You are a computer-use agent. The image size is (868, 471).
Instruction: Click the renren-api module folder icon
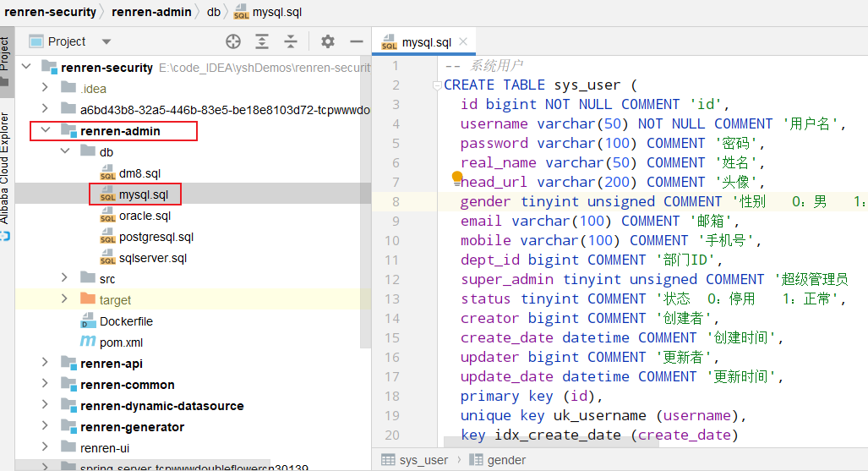pyautogui.click(x=68, y=363)
